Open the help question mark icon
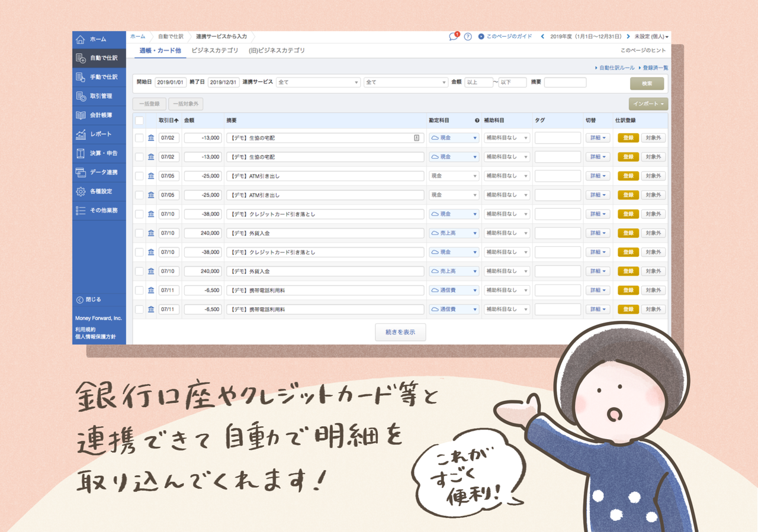 (468, 36)
